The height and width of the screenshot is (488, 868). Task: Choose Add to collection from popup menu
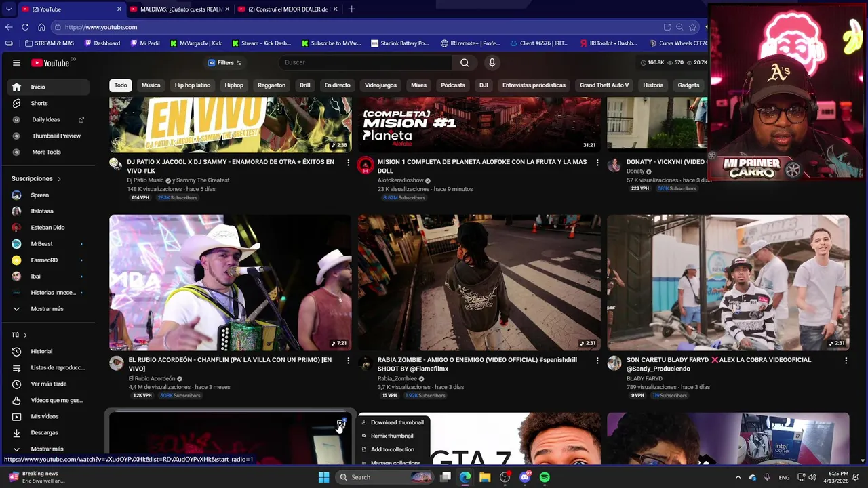[393, 449]
